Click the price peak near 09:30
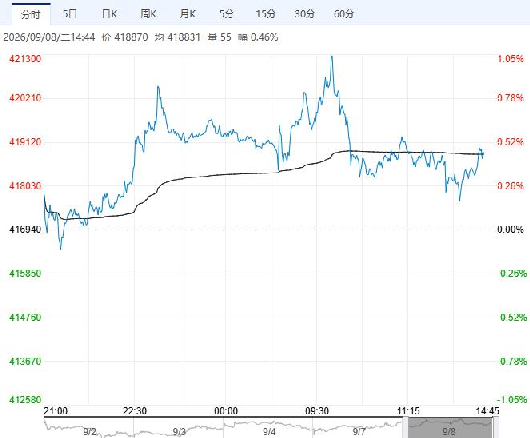Image resolution: width=530 pixels, height=438 pixels. point(332,57)
